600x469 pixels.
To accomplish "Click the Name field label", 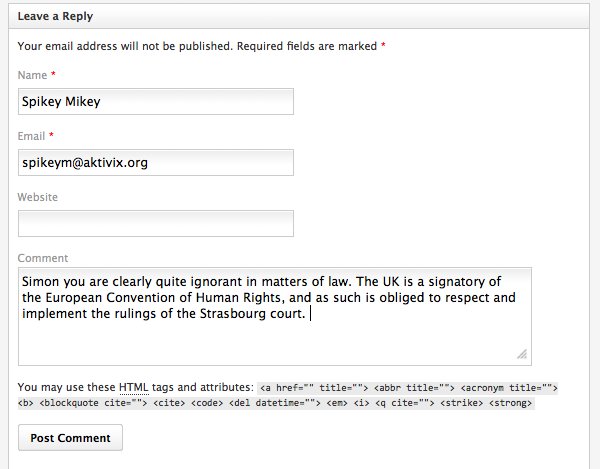I will point(32,75).
